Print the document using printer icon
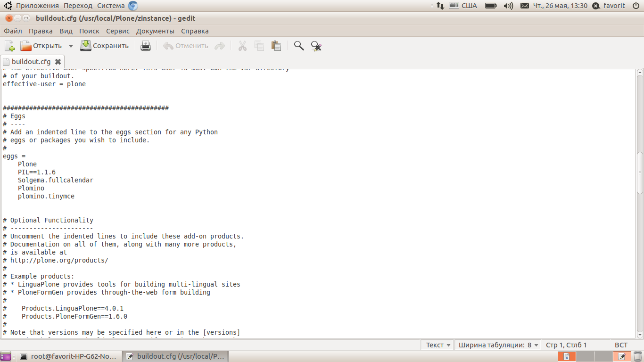644x362 pixels. (146, 46)
